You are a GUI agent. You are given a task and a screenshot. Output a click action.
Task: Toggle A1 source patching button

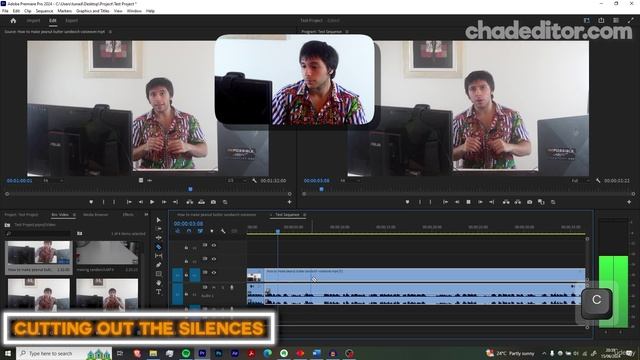coord(178,294)
